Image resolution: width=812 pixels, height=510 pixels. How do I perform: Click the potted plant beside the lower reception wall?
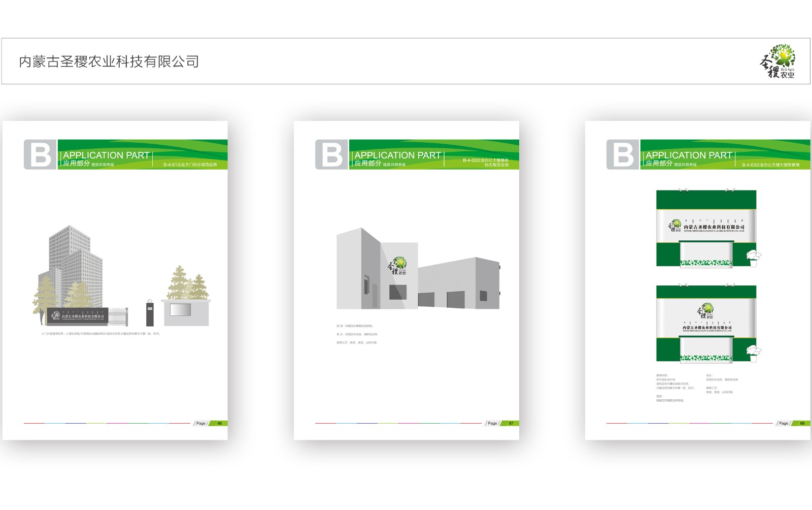click(x=754, y=353)
